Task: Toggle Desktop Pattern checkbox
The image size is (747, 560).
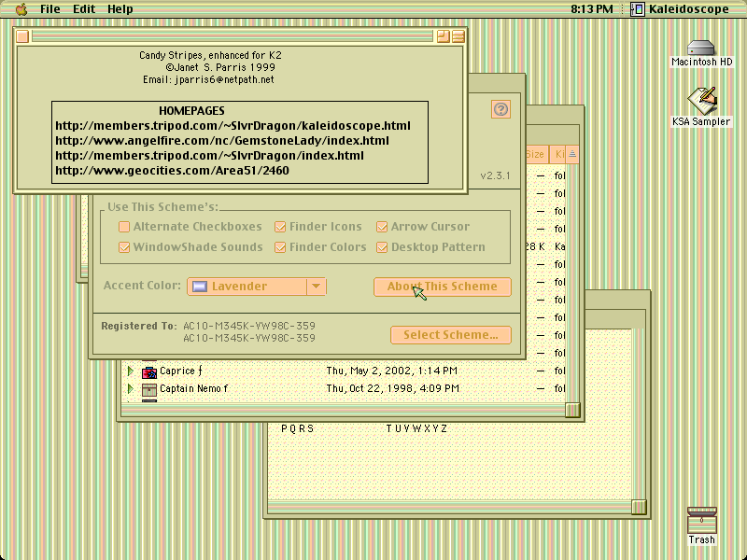Action: tap(430, 247)
